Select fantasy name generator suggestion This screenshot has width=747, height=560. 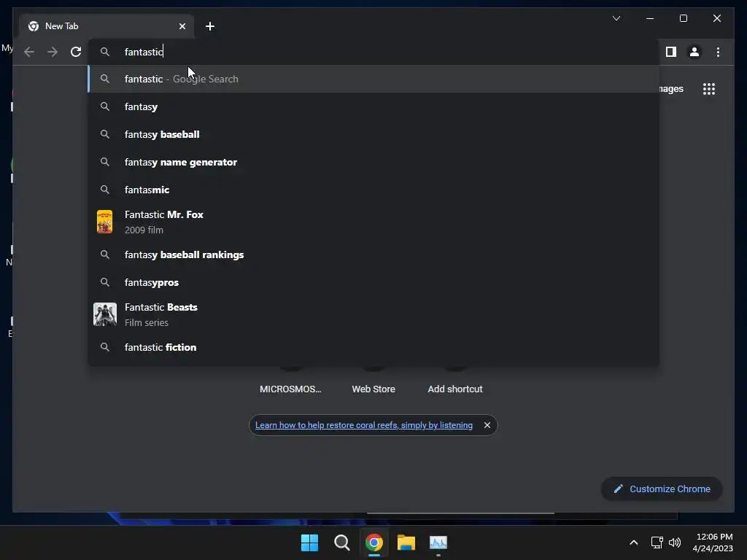tap(374, 162)
